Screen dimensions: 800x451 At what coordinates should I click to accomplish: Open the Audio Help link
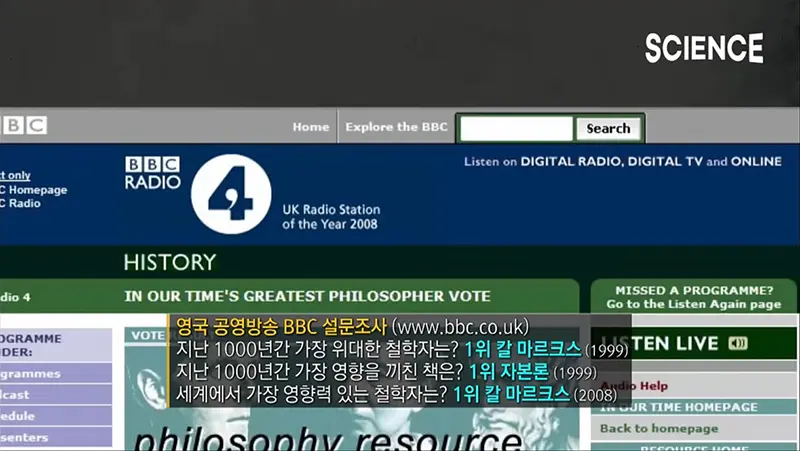(634, 386)
